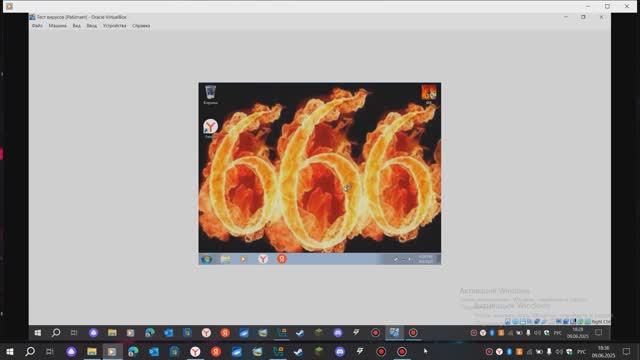
Task: Click the Right Ctrl host key indicator
Action: [600, 322]
